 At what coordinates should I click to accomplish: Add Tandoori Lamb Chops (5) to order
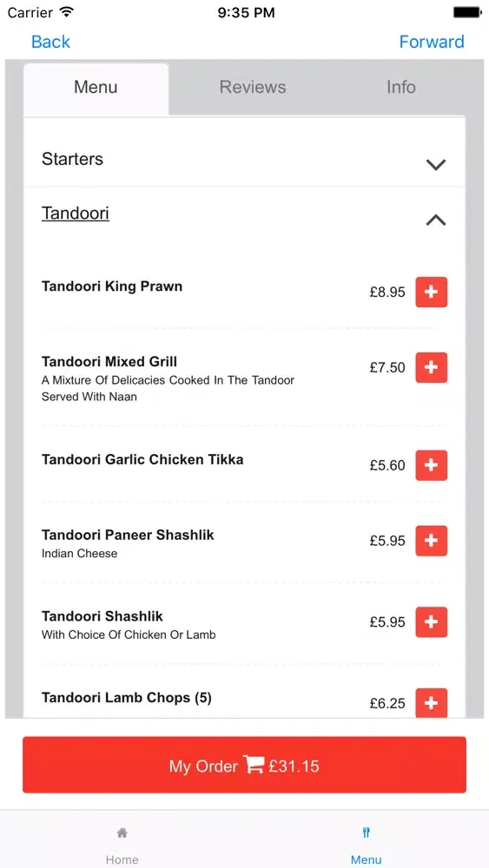[432, 703]
